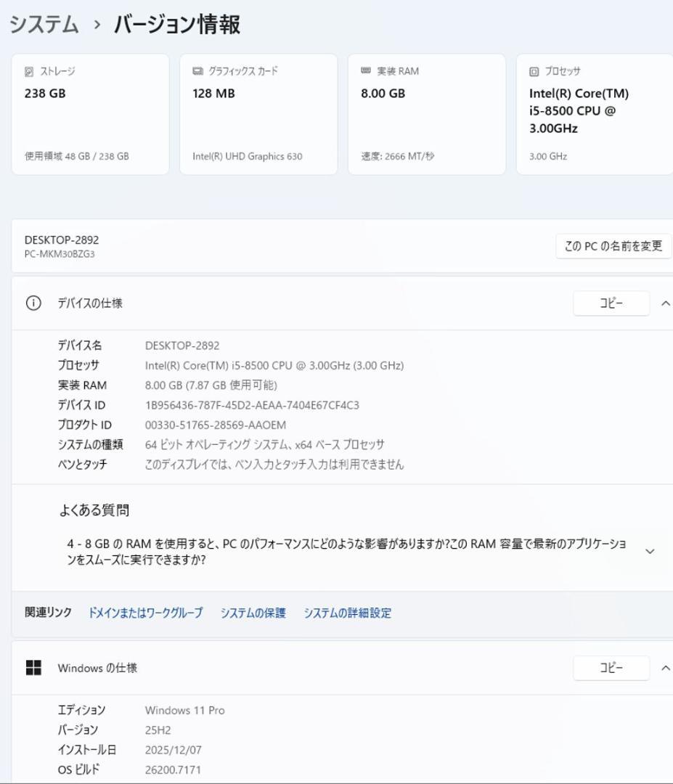Open the ストレージ 238 GB card
This screenshot has width=673, height=784.
[x=90, y=115]
